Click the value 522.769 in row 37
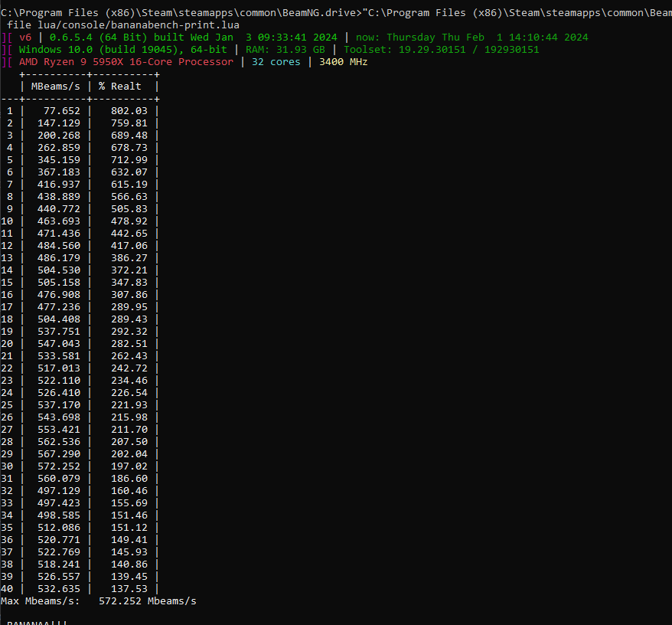This screenshot has width=672, height=625. click(59, 552)
